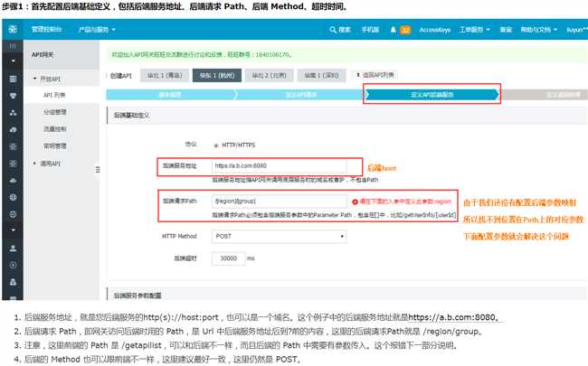Collapse the second sidebar icon group arrow
The image size is (588, 366).
coord(13,230)
